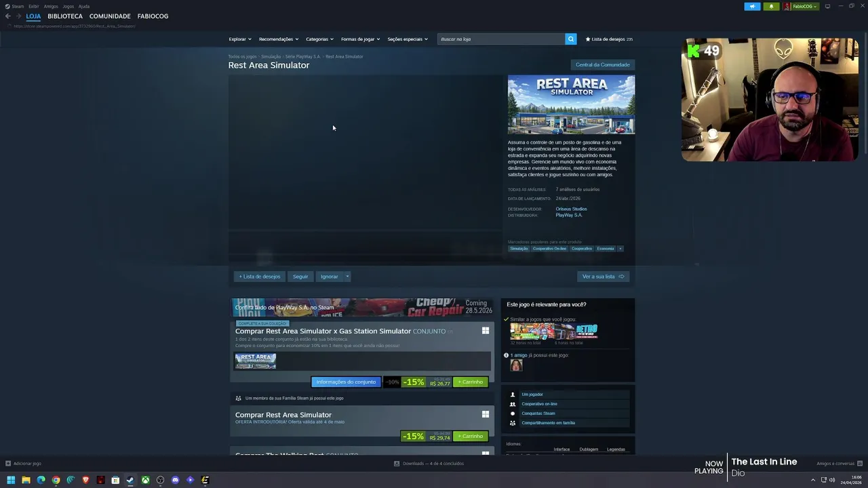868x488 pixels.
Task: Open the Jogos menu
Action: [68, 6]
